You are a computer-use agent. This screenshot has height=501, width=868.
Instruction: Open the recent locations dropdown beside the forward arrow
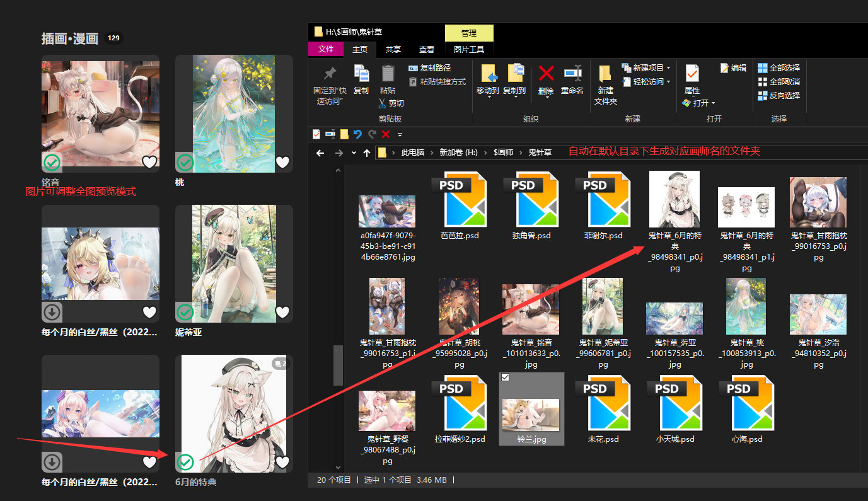click(x=354, y=153)
